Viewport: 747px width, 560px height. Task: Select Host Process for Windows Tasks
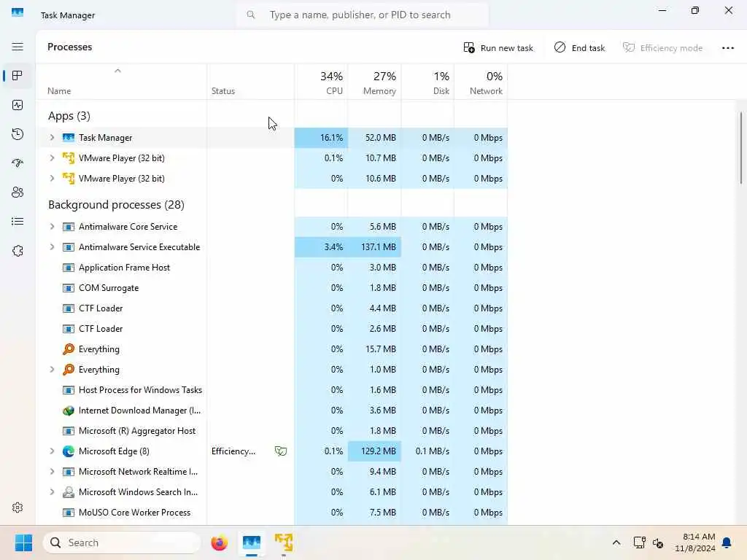click(x=271, y=390)
